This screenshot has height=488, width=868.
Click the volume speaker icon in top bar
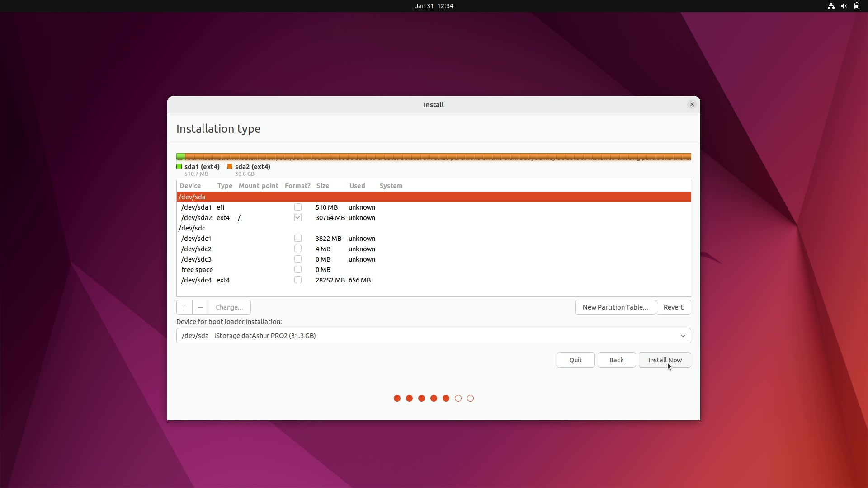pyautogui.click(x=844, y=6)
